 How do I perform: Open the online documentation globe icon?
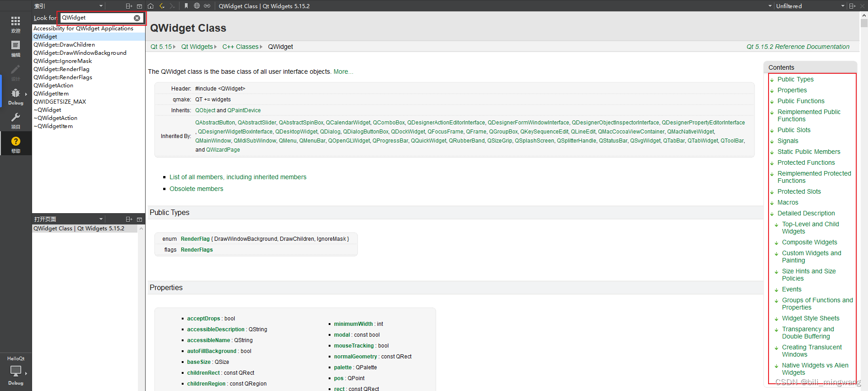(197, 6)
